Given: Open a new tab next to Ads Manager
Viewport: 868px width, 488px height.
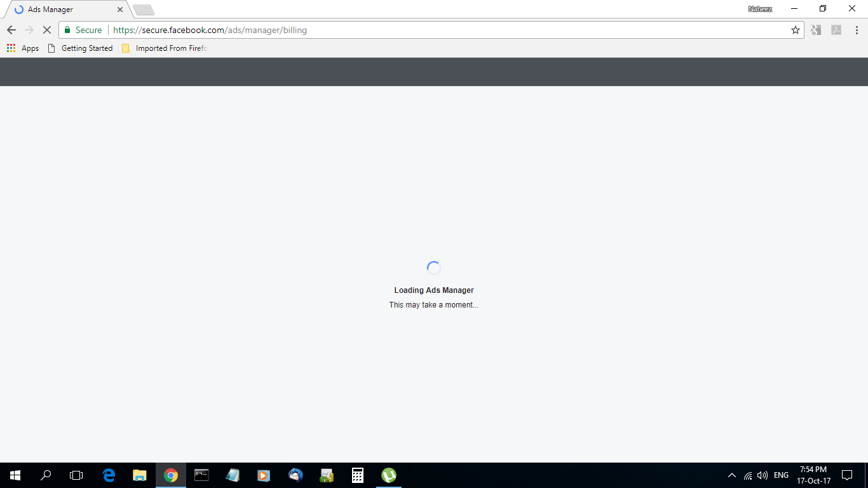Looking at the screenshot, I should tap(144, 10).
